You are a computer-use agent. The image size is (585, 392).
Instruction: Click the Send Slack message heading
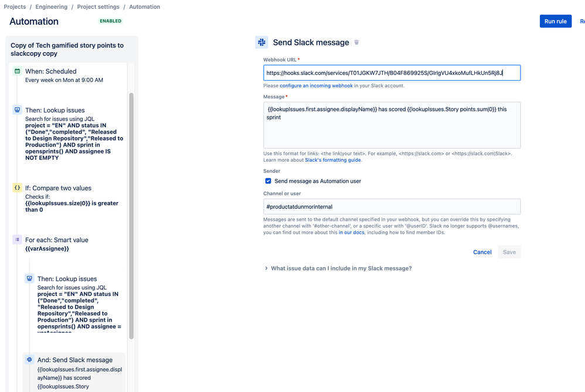311,43
